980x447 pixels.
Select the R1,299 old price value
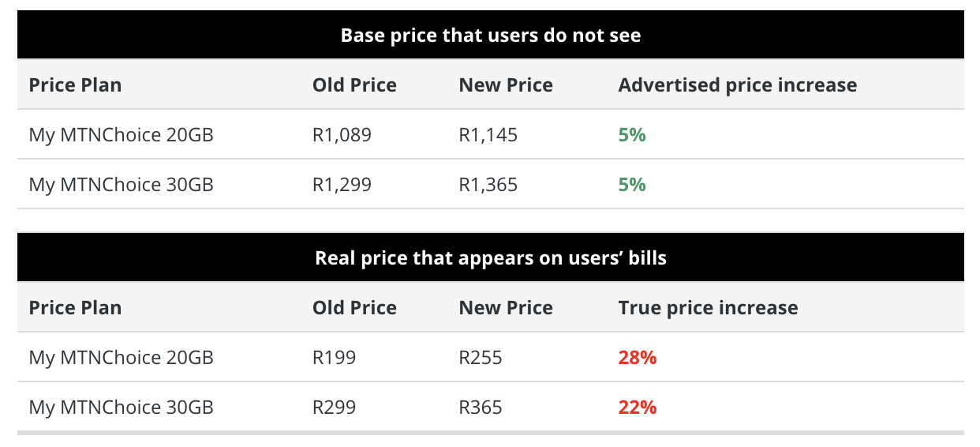point(342,185)
